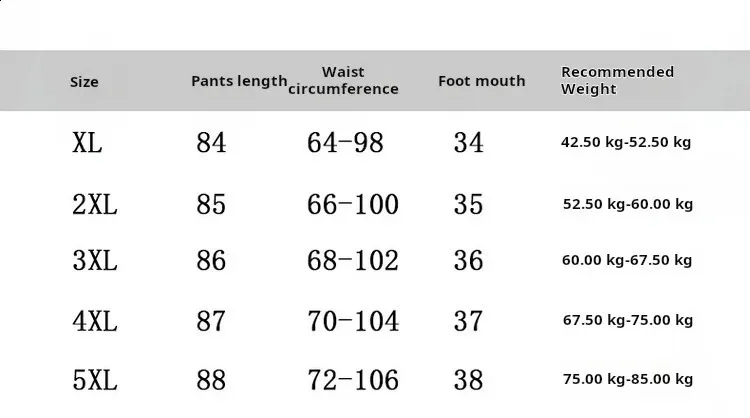Select weight range 42.50 kg-52.50 kg
This screenshot has width=750, height=418.
[626, 142]
